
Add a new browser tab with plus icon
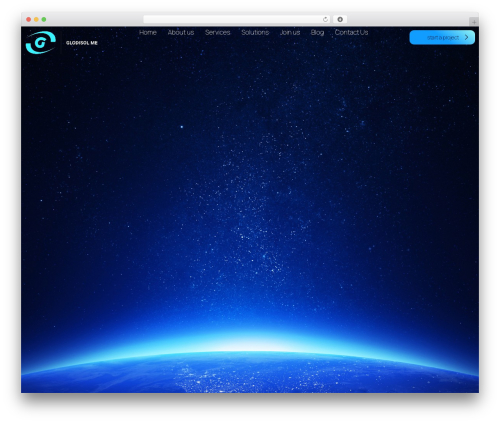(474, 22)
